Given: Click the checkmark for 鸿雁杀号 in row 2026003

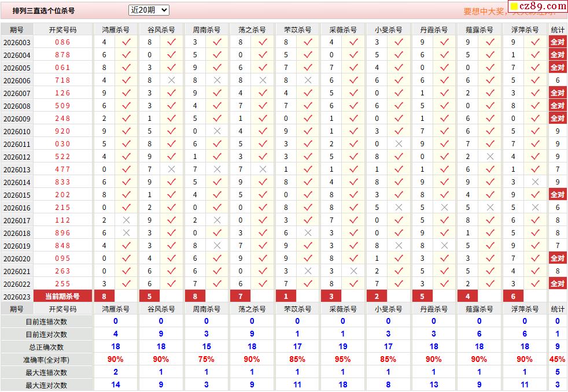Looking at the screenshot, I should click(126, 42).
